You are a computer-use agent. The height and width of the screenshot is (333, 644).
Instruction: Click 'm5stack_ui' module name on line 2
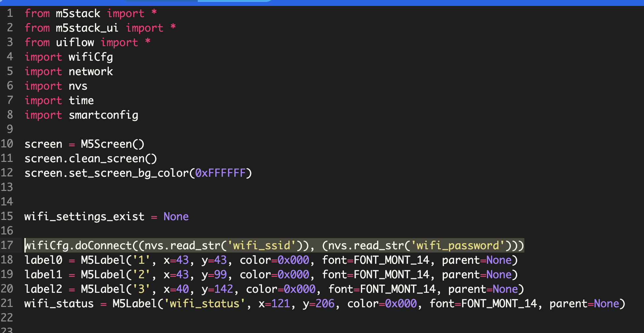(x=87, y=28)
